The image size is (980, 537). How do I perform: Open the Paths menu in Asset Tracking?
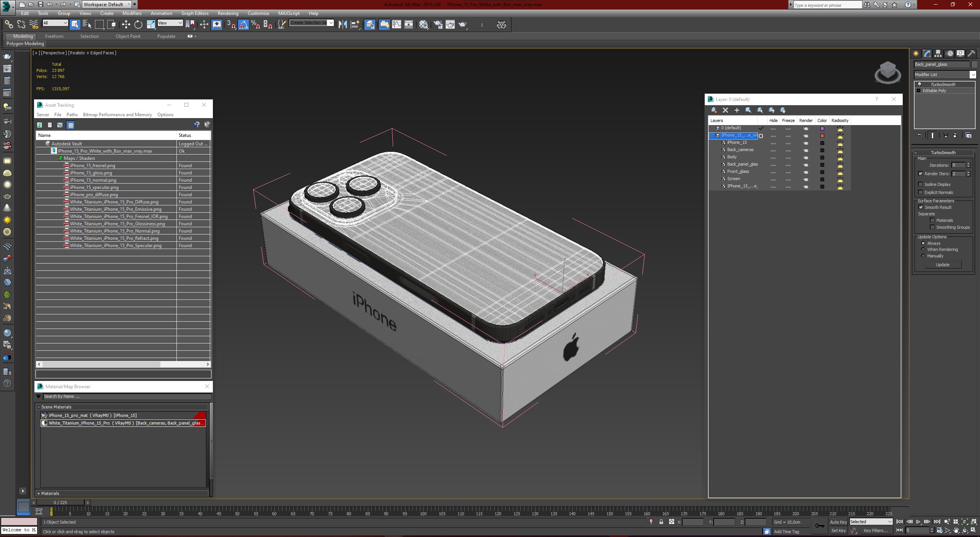click(72, 115)
